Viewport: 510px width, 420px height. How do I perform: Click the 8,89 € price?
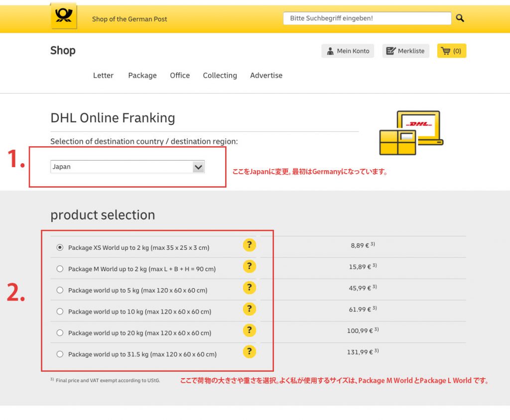pyautogui.click(x=363, y=245)
